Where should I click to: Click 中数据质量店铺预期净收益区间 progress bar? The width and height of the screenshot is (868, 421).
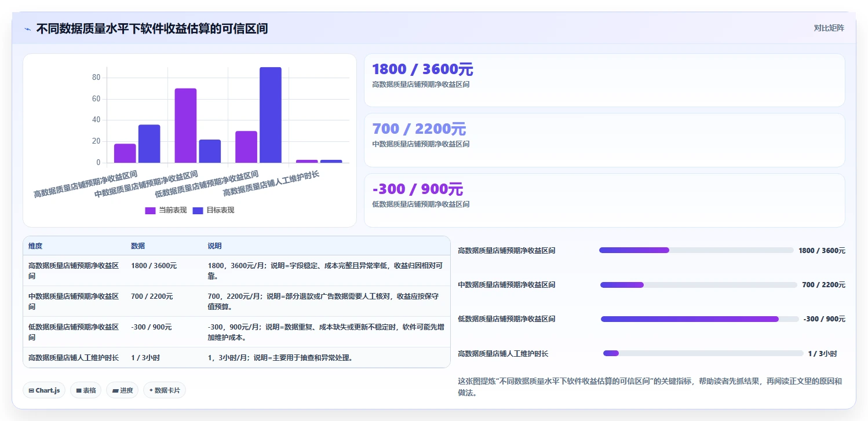tap(699, 285)
